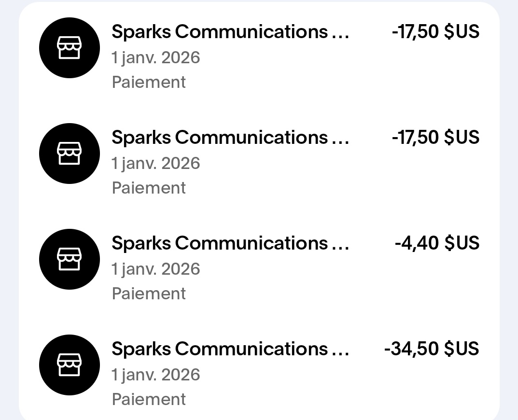Tap the date under the -34,50 $US transaction title
This screenshot has width=518, height=420.
(x=155, y=375)
